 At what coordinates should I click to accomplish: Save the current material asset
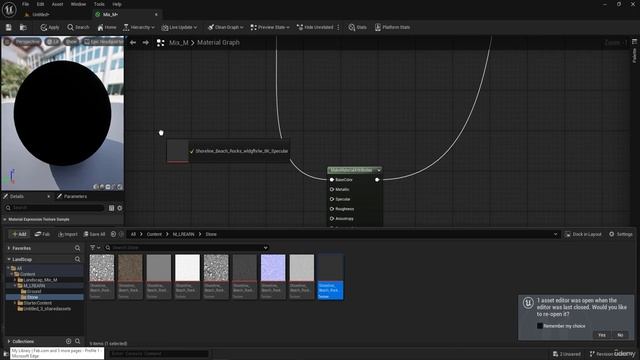tap(9, 27)
